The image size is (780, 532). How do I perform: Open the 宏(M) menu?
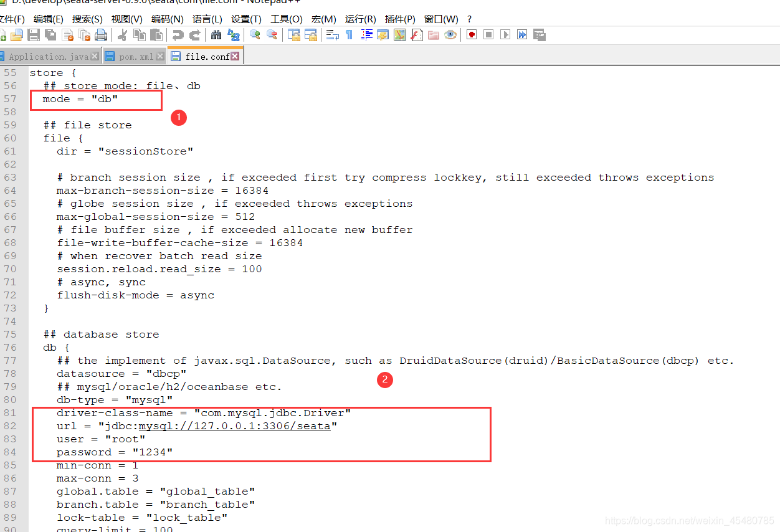324,19
